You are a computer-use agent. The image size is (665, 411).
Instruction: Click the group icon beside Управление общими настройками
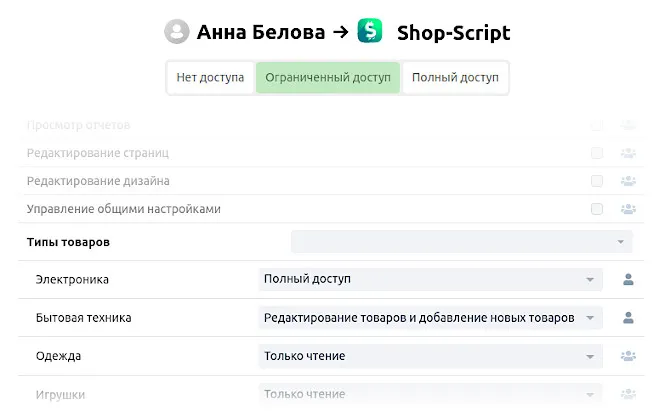(x=628, y=209)
